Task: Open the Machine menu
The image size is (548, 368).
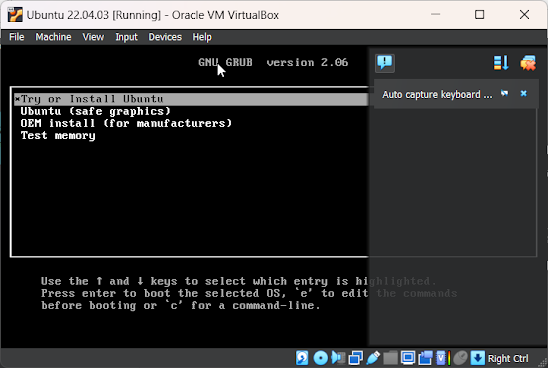Action: (53, 37)
